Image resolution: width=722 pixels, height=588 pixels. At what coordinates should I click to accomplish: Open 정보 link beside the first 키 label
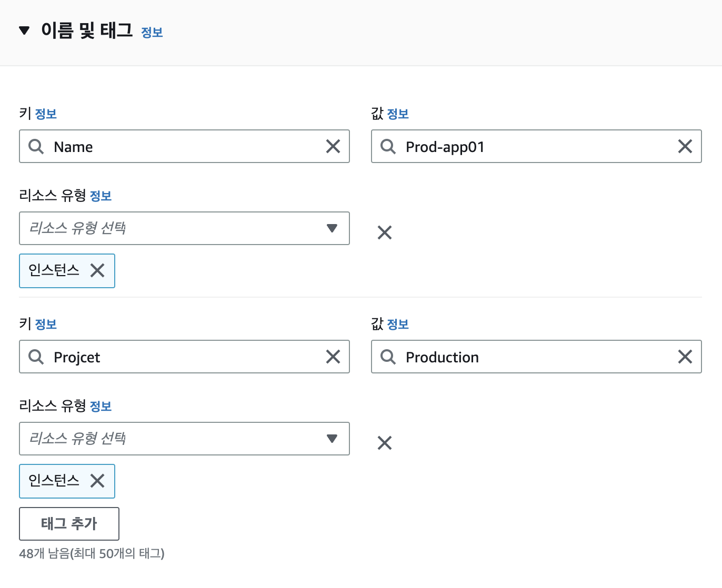46,114
